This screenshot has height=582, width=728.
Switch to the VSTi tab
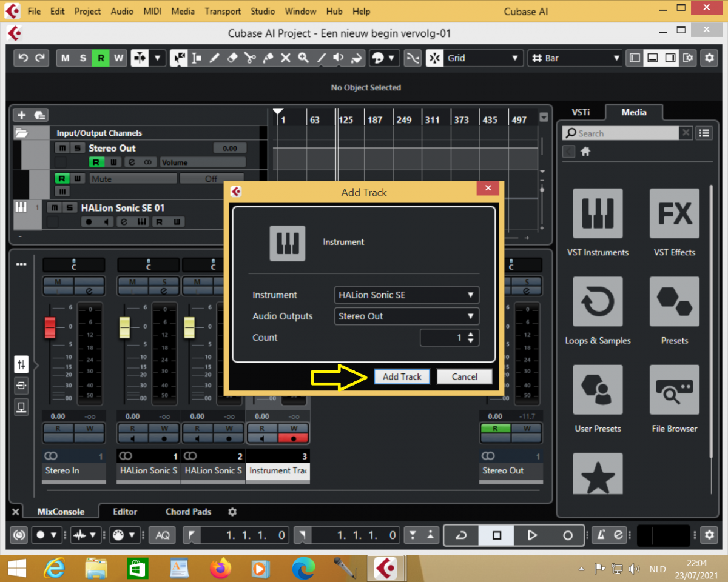[x=580, y=112]
